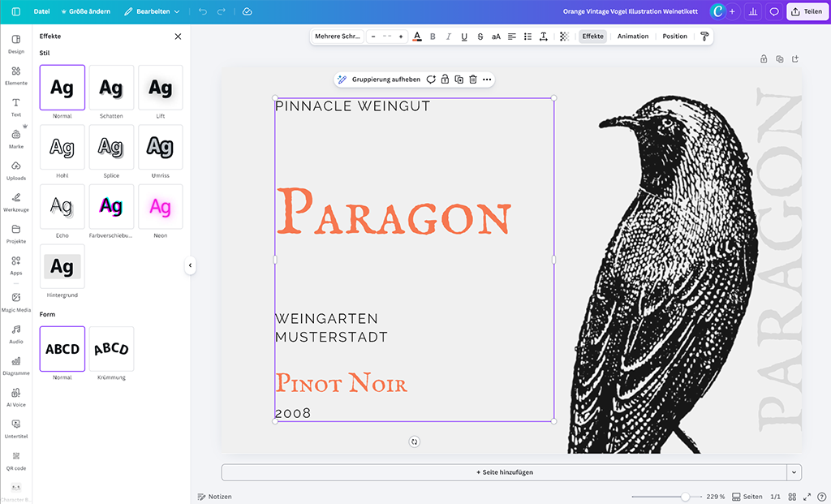831x504 pixels.
Task: Open the Seiten page view
Action: click(x=747, y=497)
